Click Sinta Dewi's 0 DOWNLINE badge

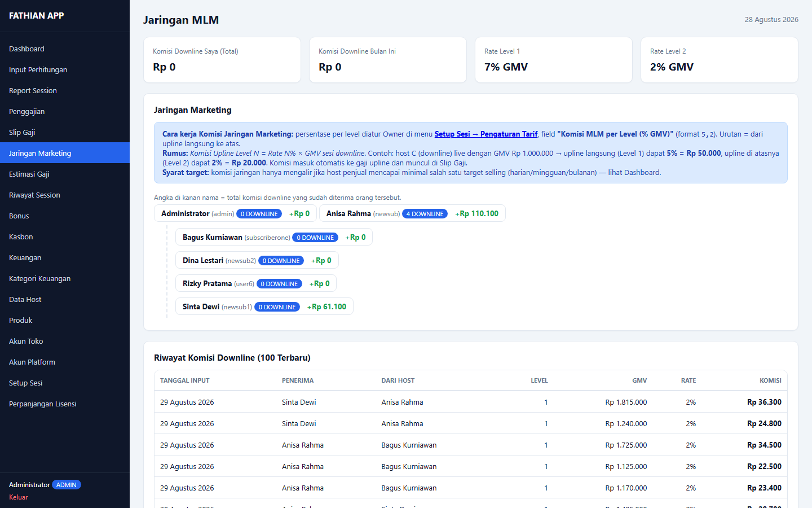(277, 307)
